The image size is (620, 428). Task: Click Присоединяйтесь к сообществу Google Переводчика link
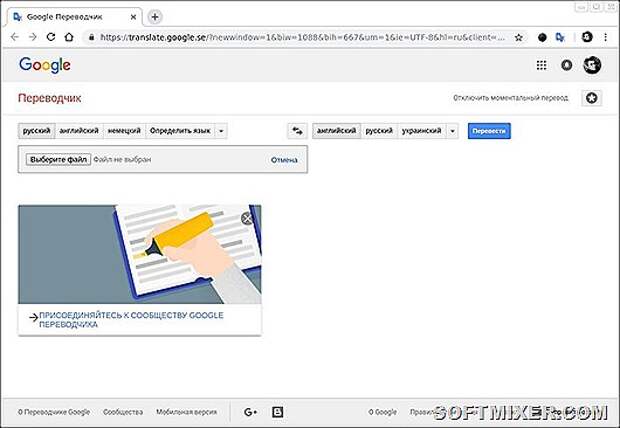pos(131,320)
